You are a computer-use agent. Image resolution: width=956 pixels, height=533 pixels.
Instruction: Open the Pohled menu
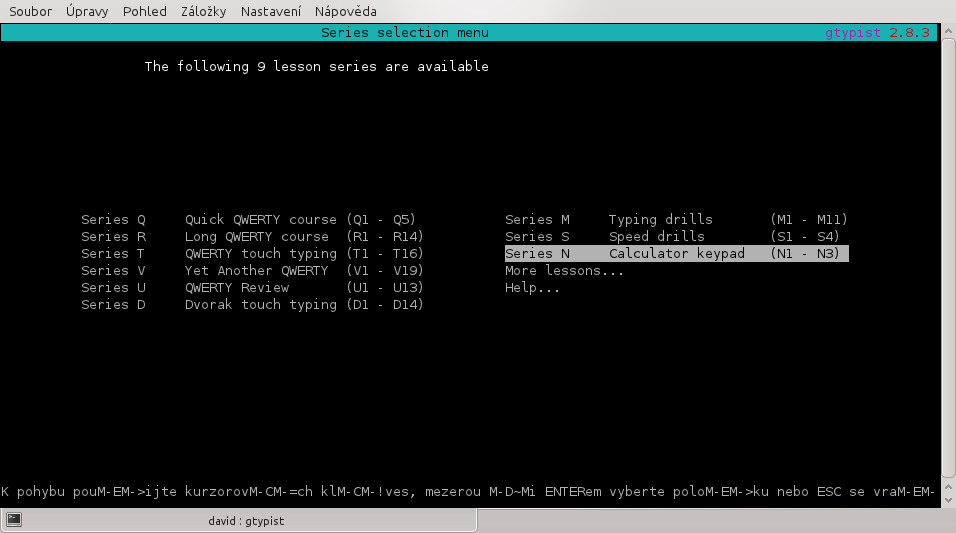click(144, 12)
